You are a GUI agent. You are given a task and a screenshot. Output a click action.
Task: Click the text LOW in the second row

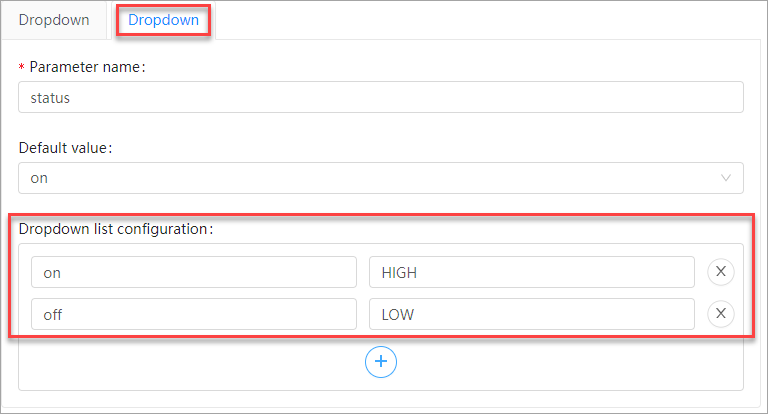pyautogui.click(x=397, y=314)
